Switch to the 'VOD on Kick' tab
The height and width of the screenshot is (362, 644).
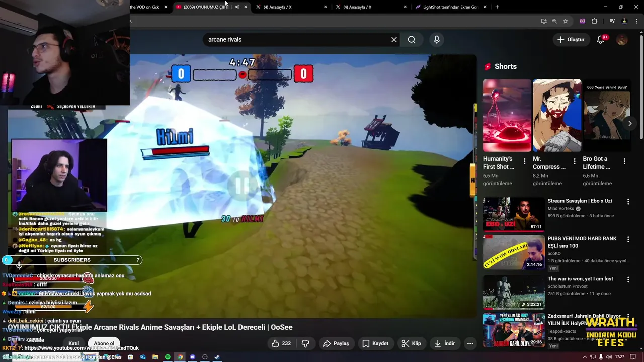145,7
